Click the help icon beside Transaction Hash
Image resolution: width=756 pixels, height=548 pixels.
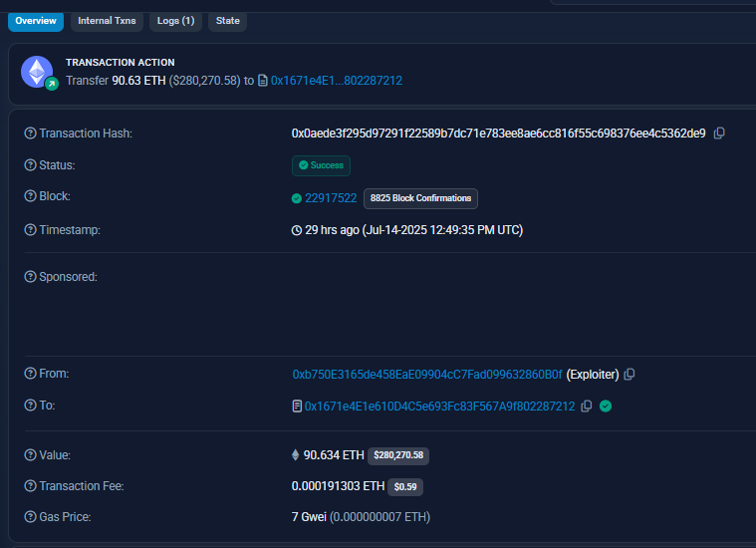tap(30, 134)
